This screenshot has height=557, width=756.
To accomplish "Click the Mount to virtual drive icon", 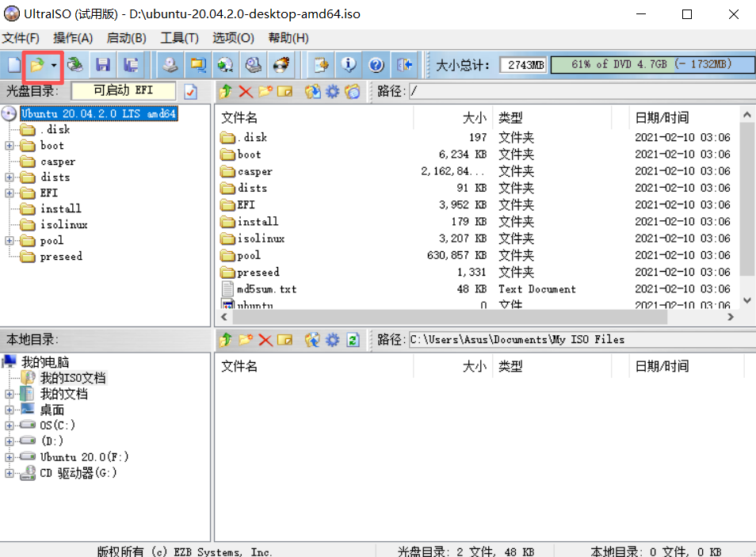I will [x=253, y=65].
